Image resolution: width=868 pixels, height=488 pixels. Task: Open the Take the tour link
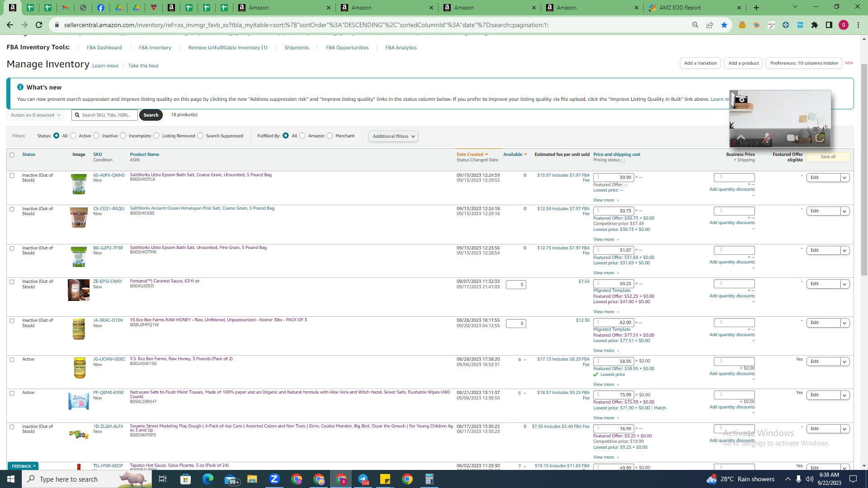tap(143, 66)
